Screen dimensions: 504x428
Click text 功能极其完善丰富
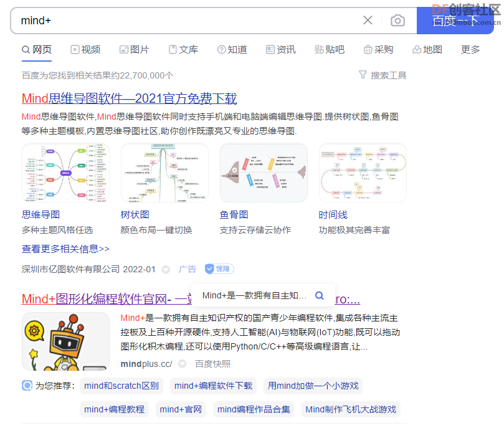pyautogui.click(x=354, y=230)
